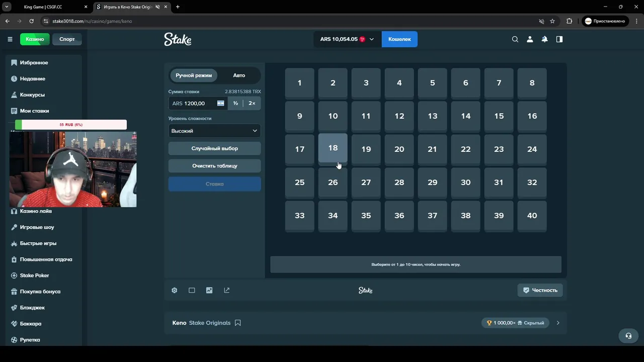Open the balance currency dropdown
Image resolution: width=644 pixels, height=362 pixels.
(347, 39)
